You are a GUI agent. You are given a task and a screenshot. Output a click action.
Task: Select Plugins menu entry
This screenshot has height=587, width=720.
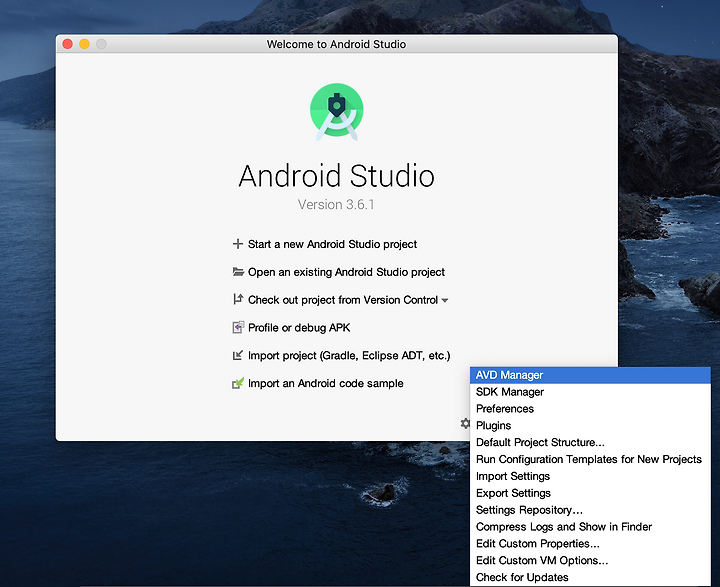tap(590, 425)
